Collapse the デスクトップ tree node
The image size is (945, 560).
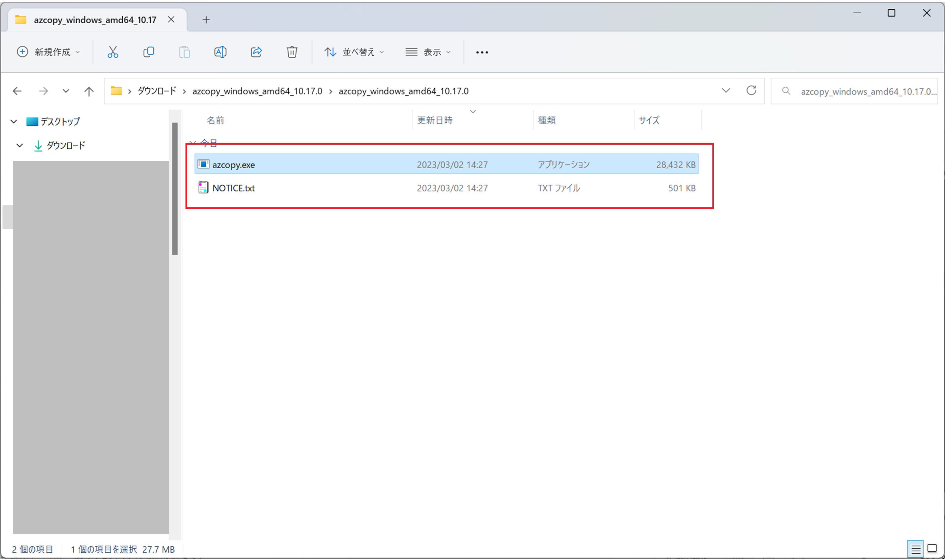click(x=14, y=121)
